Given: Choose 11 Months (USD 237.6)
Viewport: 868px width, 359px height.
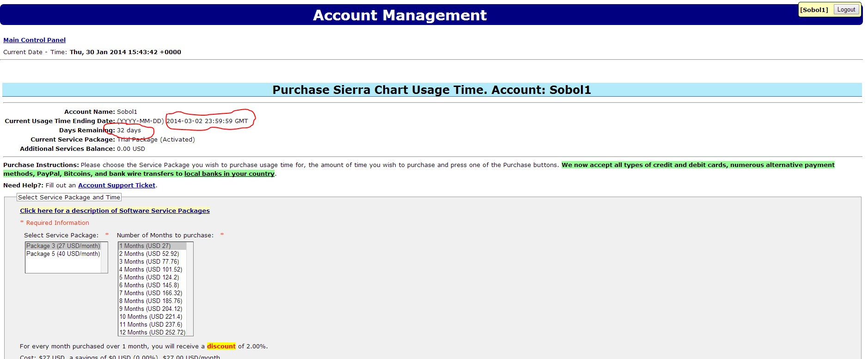Looking at the screenshot, I should (x=152, y=325).
